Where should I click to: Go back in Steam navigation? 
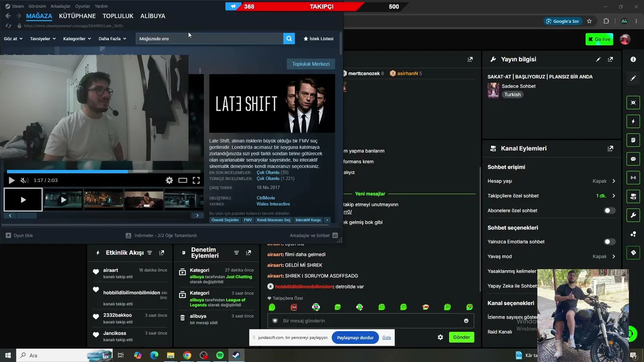(8, 16)
